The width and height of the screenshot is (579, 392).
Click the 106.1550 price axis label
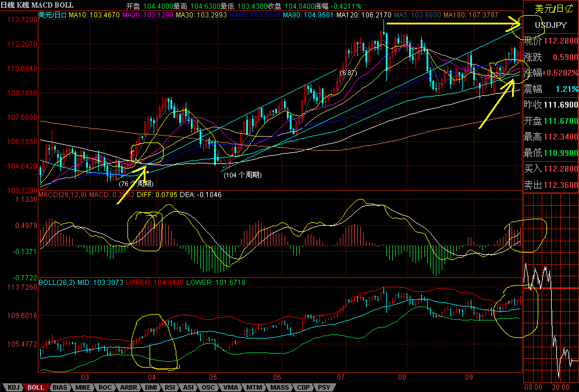point(22,142)
